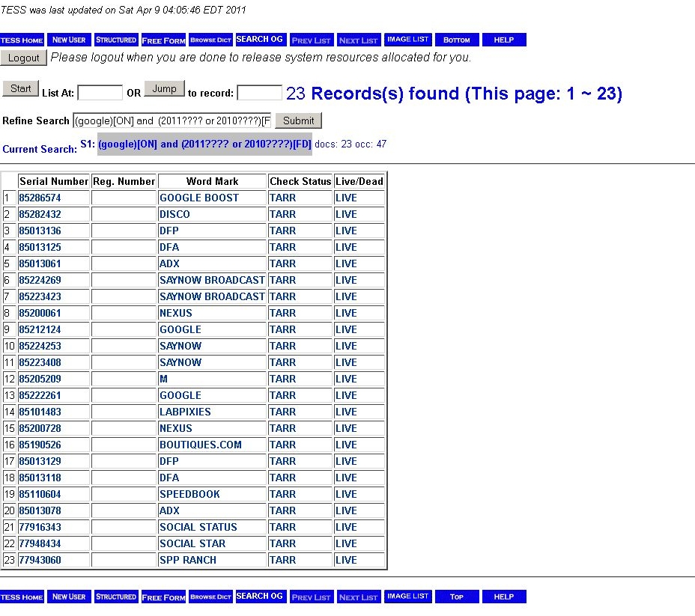The width and height of the screenshot is (695, 616).
Task: Open the GOOGLE BOOST word mark
Action: click(198, 198)
